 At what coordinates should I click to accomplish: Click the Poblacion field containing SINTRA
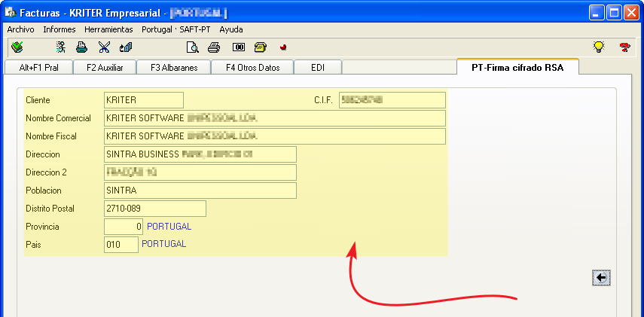[x=200, y=191]
